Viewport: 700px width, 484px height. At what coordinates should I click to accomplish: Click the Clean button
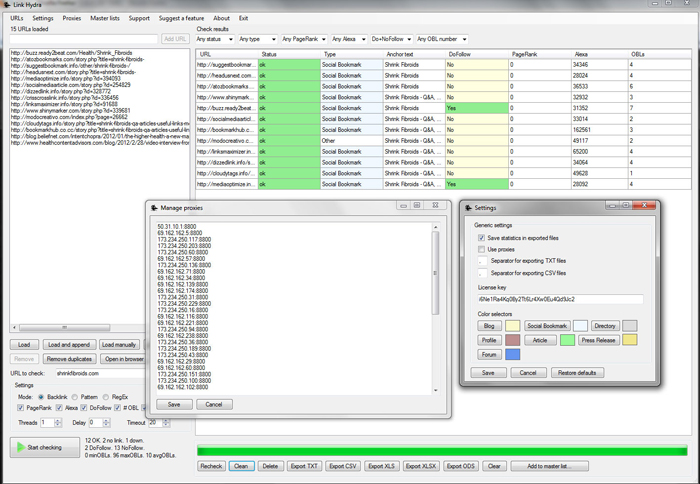(x=241, y=466)
